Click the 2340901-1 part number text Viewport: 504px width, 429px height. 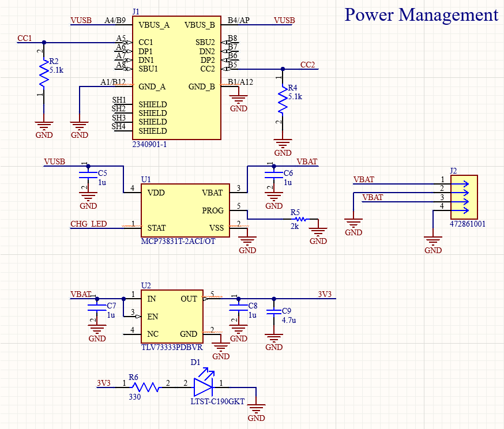[x=149, y=144]
